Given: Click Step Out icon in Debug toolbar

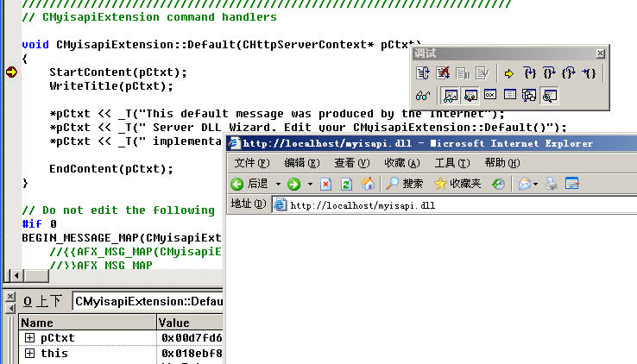Looking at the screenshot, I should pos(568,73).
